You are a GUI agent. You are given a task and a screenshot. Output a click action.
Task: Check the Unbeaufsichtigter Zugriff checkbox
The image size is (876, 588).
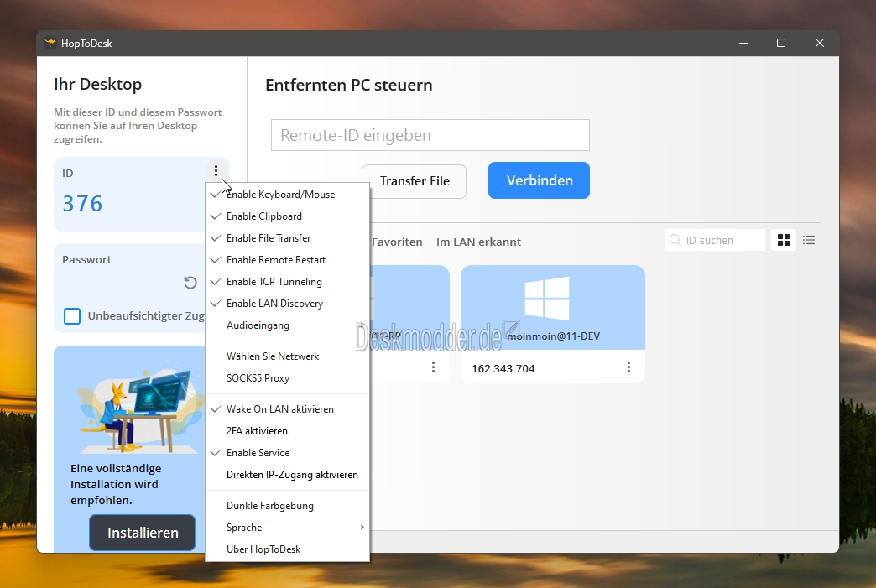click(72, 316)
